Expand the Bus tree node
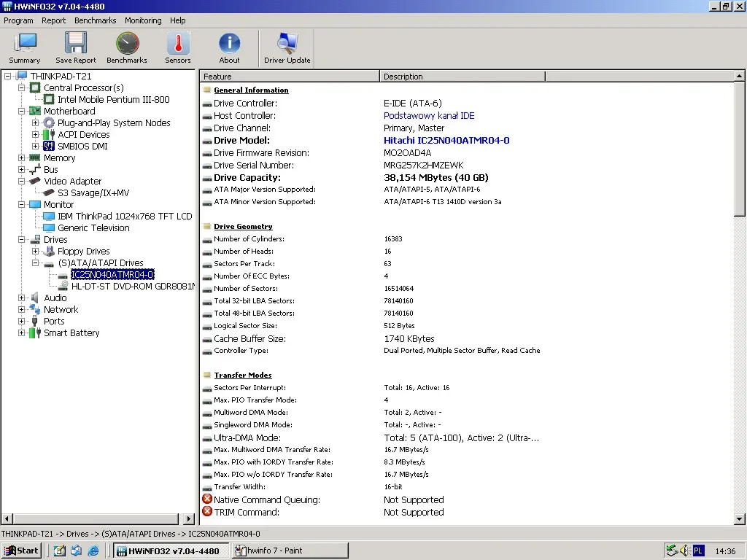This screenshot has width=747, height=560. pyautogui.click(x=21, y=169)
